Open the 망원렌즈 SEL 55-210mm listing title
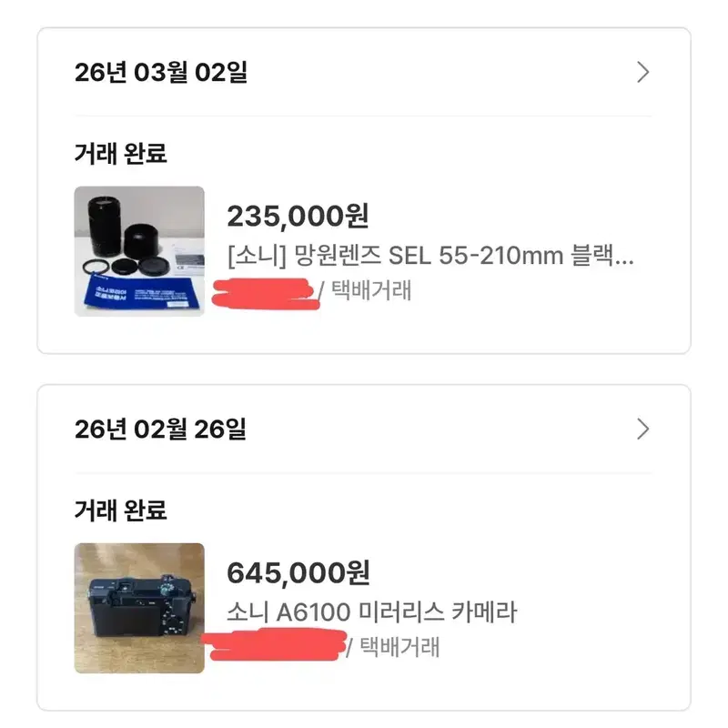Viewport: 728px width, 728px height. (x=430, y=256)
